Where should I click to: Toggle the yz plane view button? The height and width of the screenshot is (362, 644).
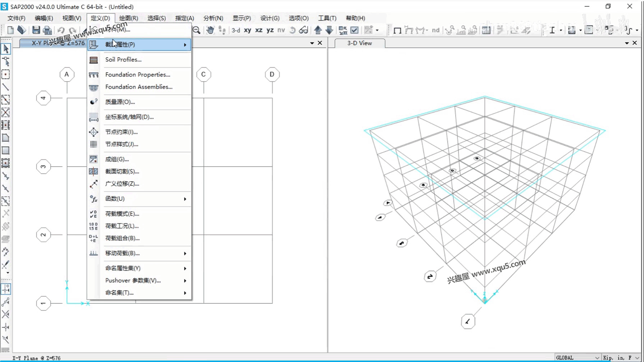[270, 30]
